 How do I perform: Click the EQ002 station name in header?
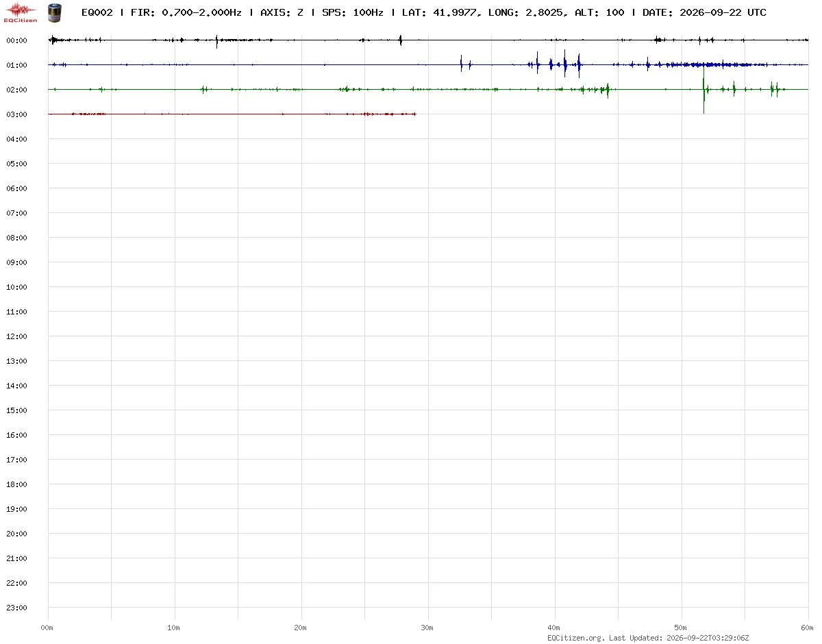coord(97,12)
